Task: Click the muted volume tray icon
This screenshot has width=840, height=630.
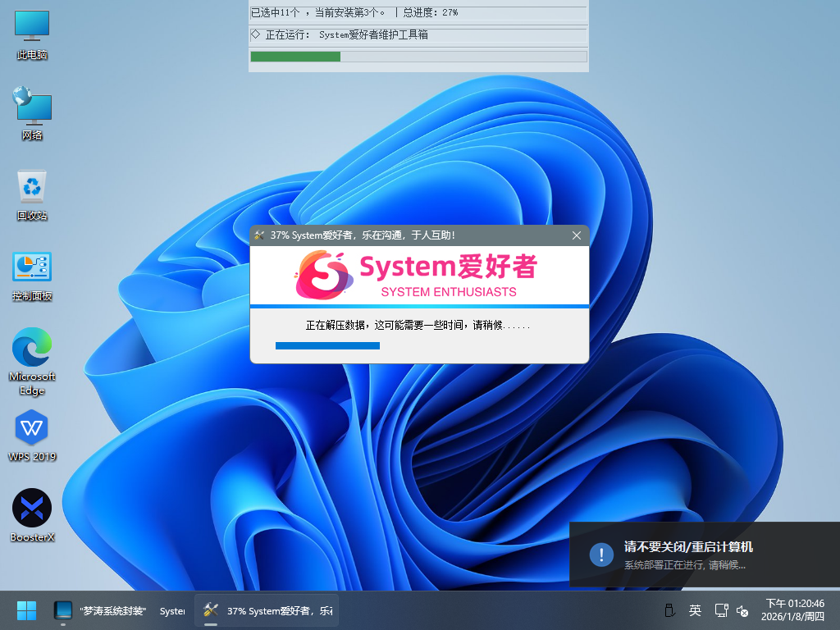Action: (742, 610)
